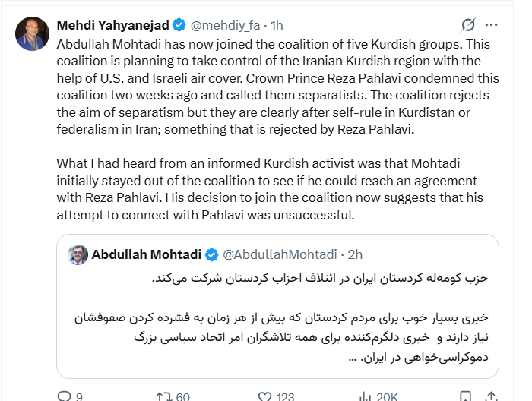Click the quoted tweet's 2h timestamp

tap(354, 254)
